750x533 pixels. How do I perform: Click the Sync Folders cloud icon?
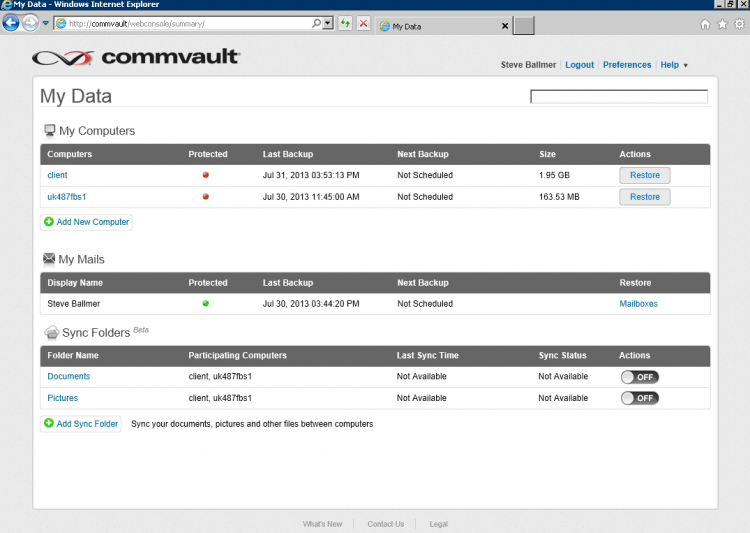[x=51, y=332]
